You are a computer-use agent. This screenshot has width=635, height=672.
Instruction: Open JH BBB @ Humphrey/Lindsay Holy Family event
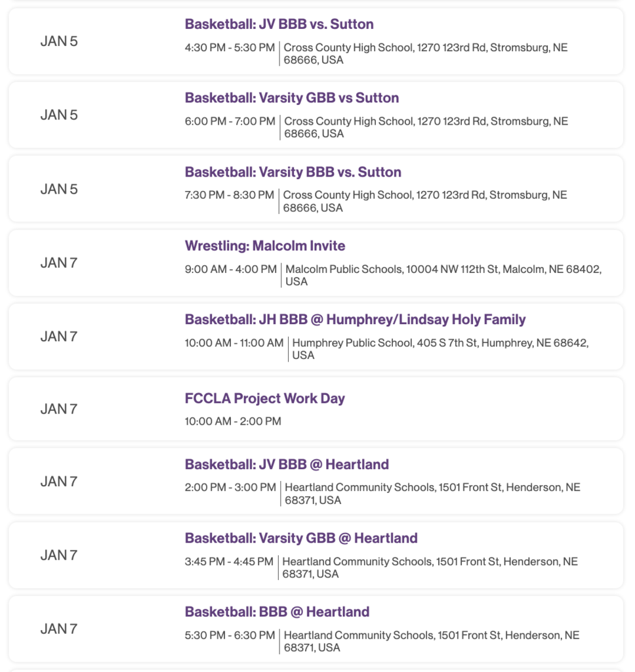pyautogui.click(x=355, y=320)
